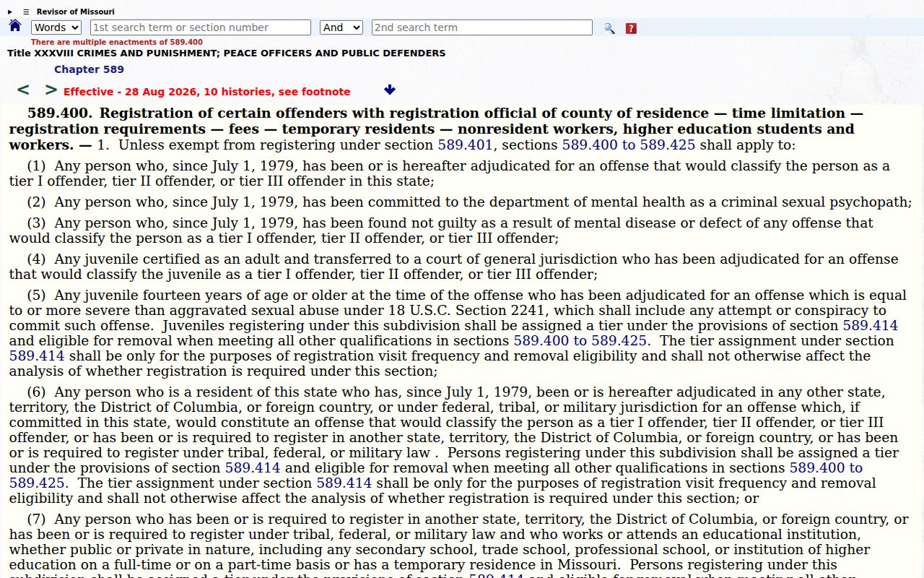Go to previous section arrow

click(23, 90)
